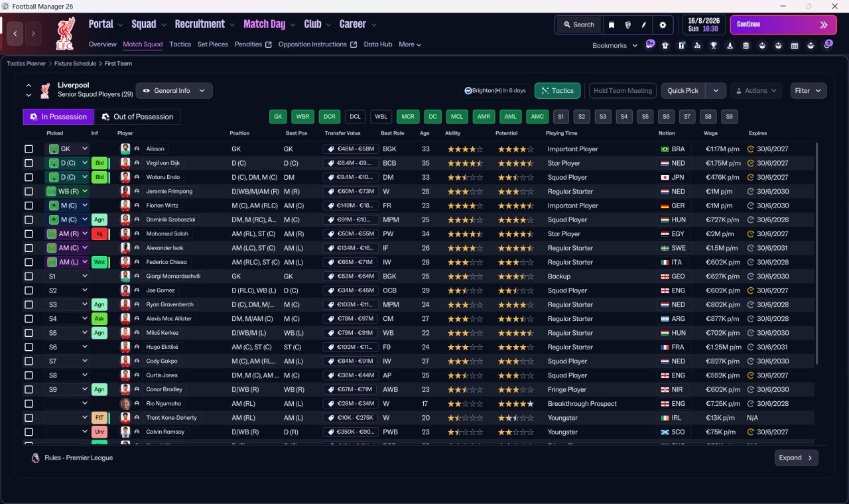The image size is (849, 504).
Task: Select the S5 substitute slot
Action: point(645,117)
